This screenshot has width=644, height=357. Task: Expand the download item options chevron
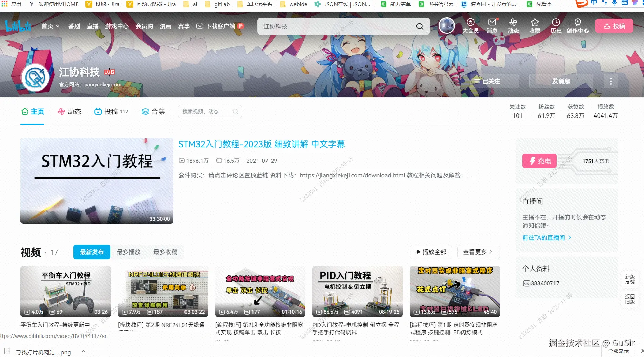pos(83,352)
